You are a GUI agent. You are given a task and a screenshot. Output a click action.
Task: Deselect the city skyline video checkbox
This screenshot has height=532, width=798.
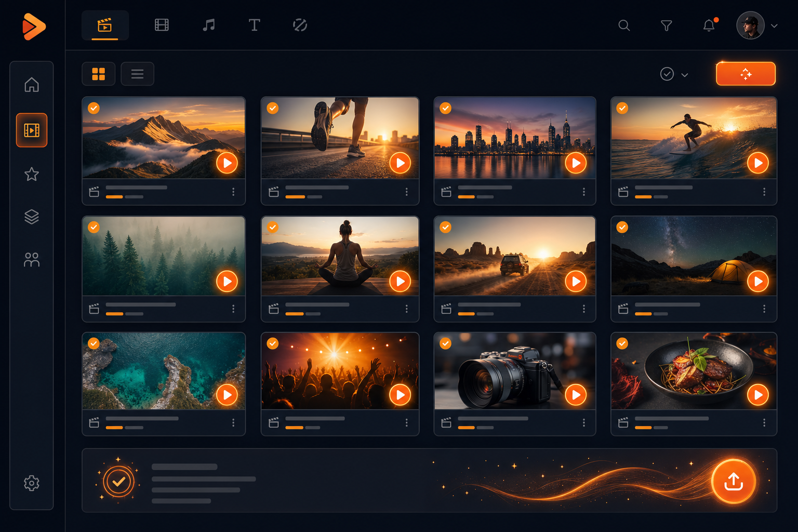coord(445,108)
